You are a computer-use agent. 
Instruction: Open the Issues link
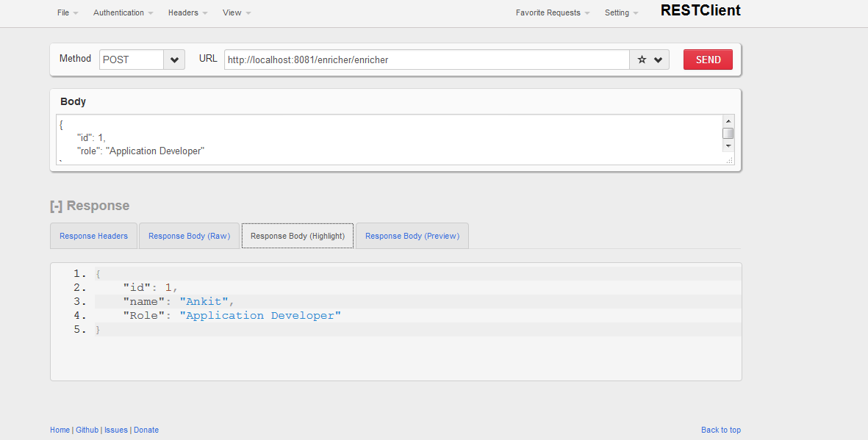tap(116, 430)
